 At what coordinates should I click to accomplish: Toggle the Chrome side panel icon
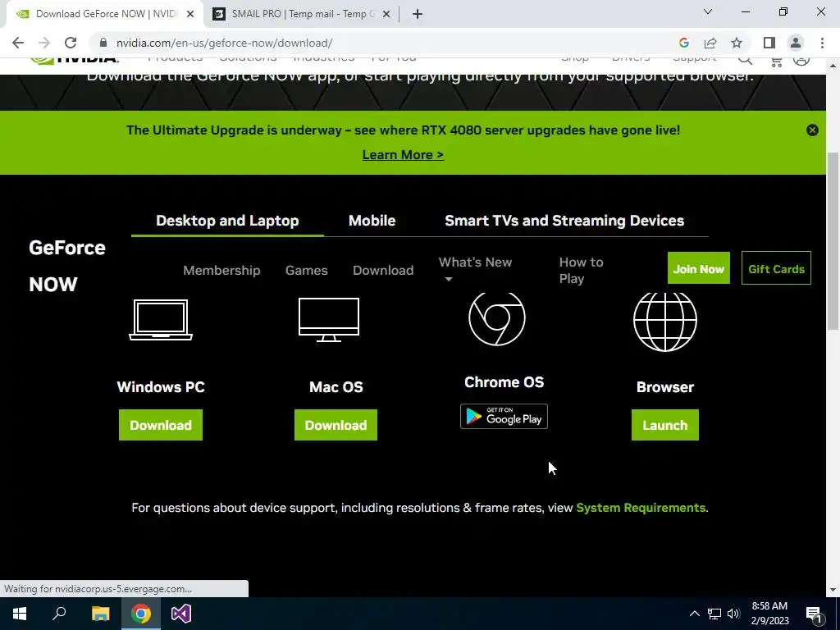(x=769, y=43)
